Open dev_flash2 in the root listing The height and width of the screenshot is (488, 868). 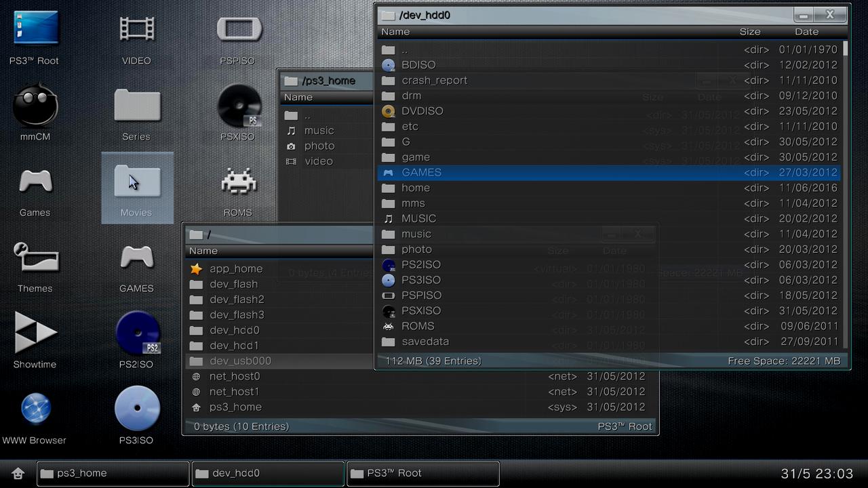pos(237,300)
